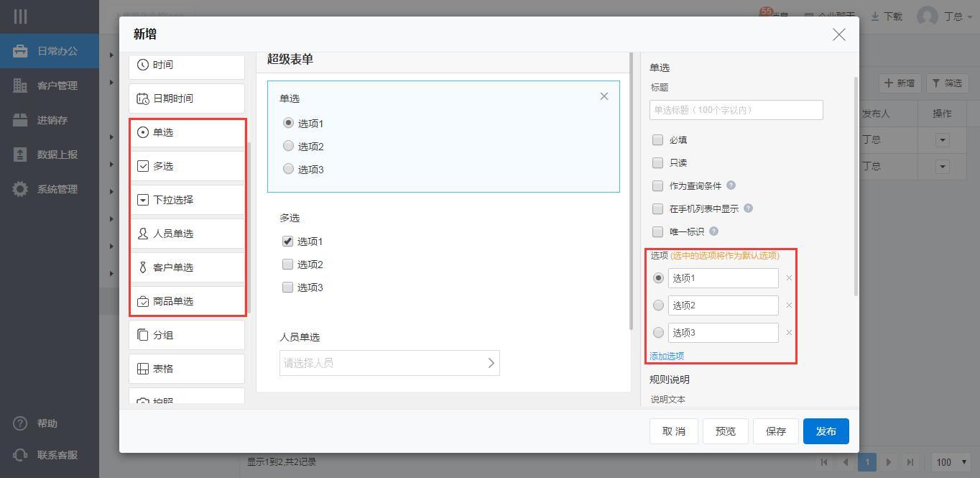
Task: Enable the 必填 checkbox
Action: 657,140
